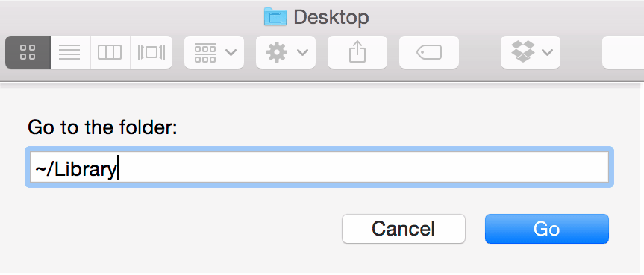Click the Share toolbar button
The height and width of the screenshot is (275, 644).
pos(357,52)
